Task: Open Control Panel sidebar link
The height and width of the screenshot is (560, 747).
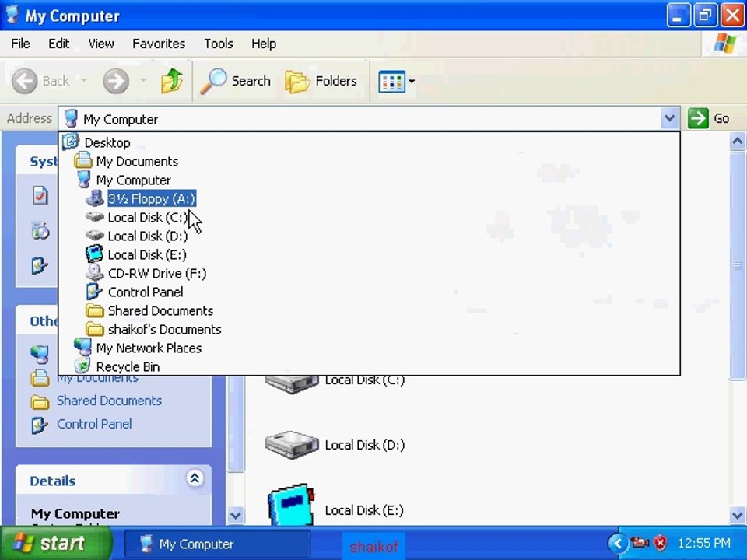Action: pyautogui.click(x=94, y=424)
